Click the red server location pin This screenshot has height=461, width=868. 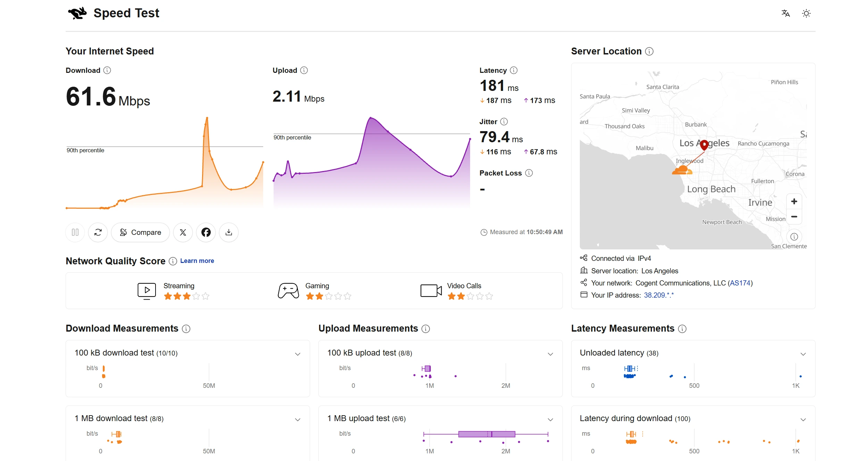[x=704, y=145]
